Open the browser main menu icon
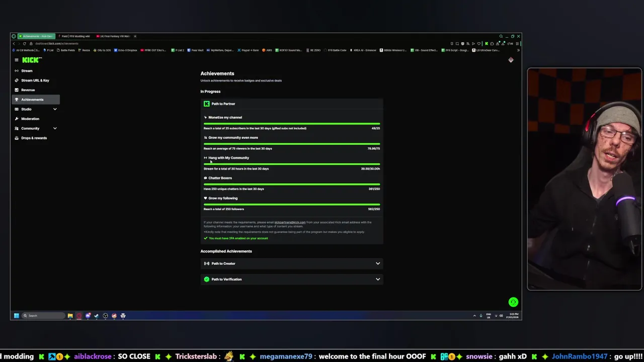This screenshot has width=644, height=362. (517, 44)
